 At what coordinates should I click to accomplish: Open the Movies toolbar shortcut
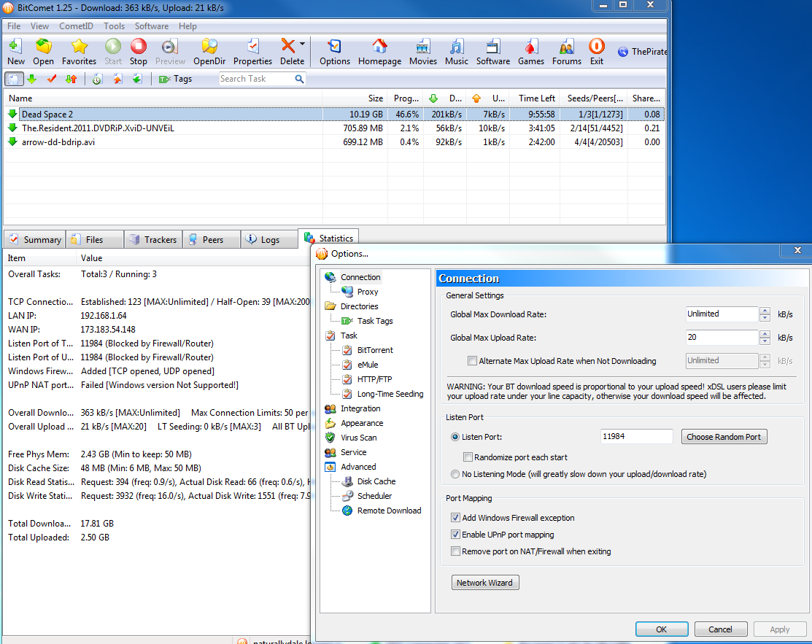[x=423, y=52]
